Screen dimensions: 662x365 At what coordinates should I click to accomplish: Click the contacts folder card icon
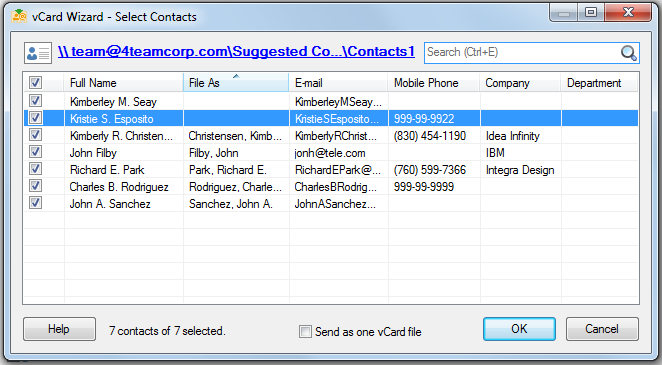38,53
